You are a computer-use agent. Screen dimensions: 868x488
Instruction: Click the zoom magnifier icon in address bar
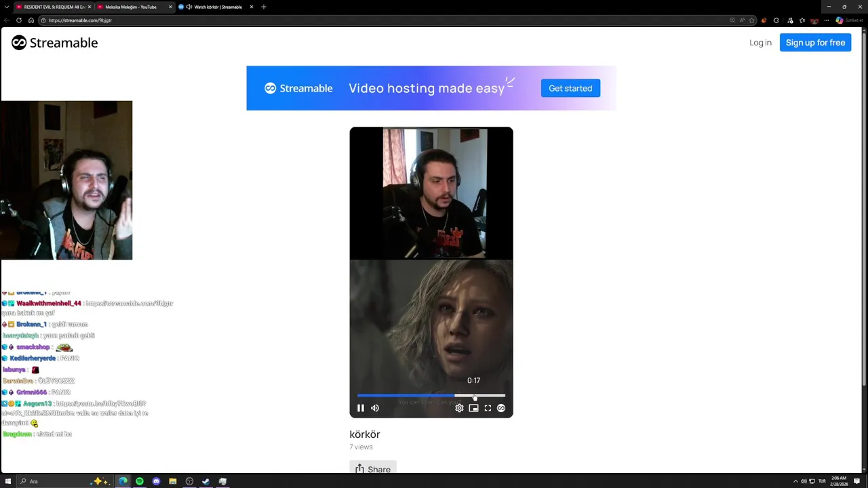pos(732,20)
